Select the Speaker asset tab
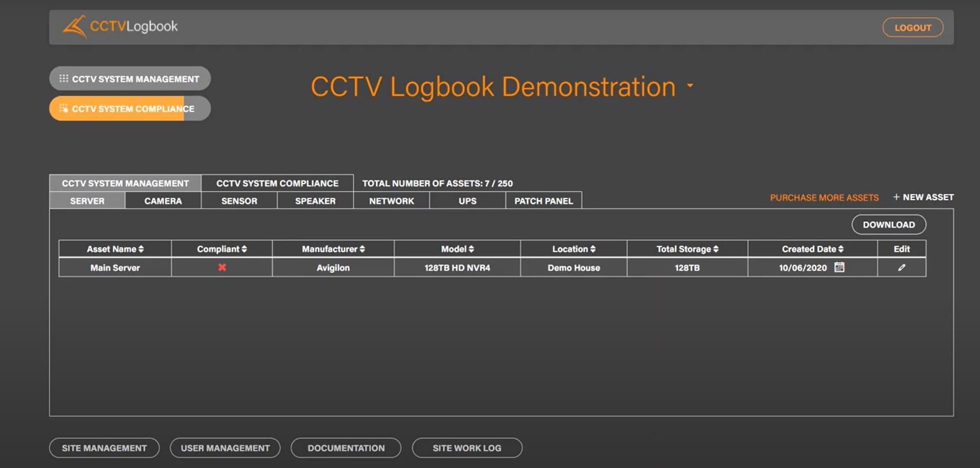Screen dimensions: 980x468 click(316, 201)
